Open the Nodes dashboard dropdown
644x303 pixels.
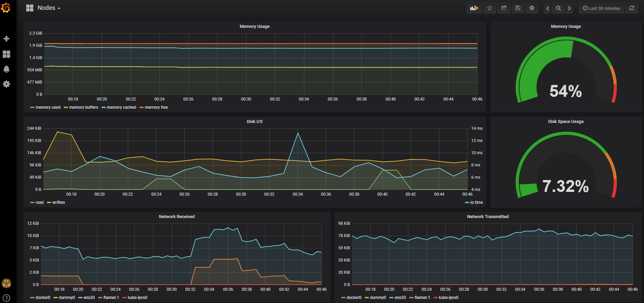pos(44,8)
